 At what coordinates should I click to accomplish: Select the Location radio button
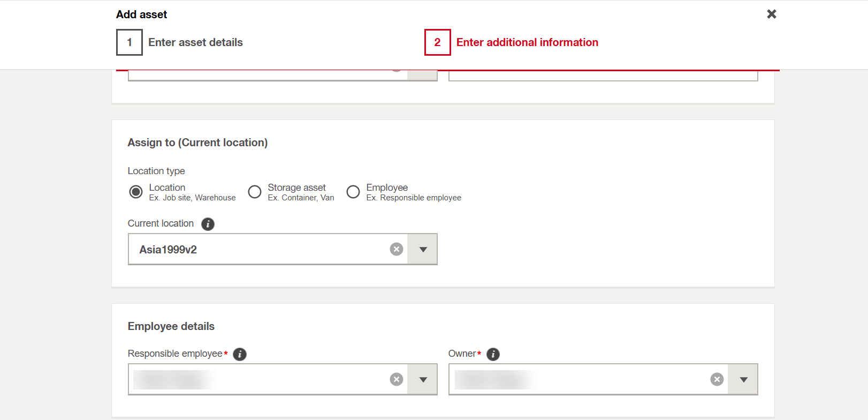(136, 192)
